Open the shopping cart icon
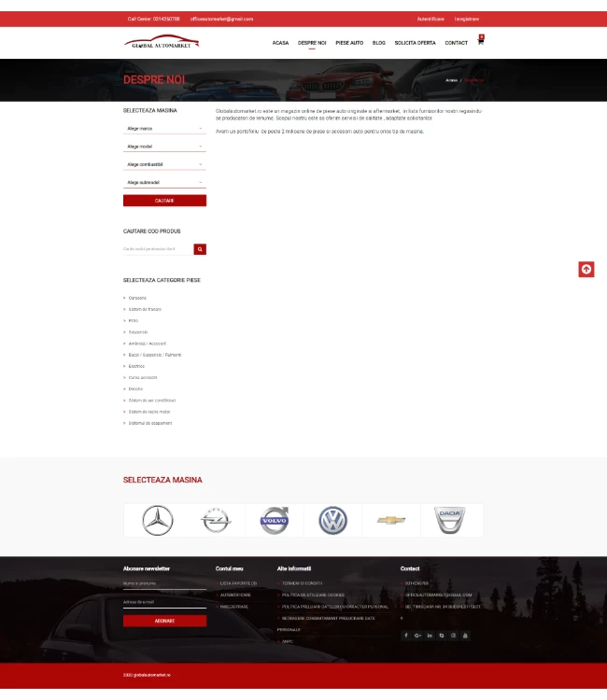 [x=481, y=42]
